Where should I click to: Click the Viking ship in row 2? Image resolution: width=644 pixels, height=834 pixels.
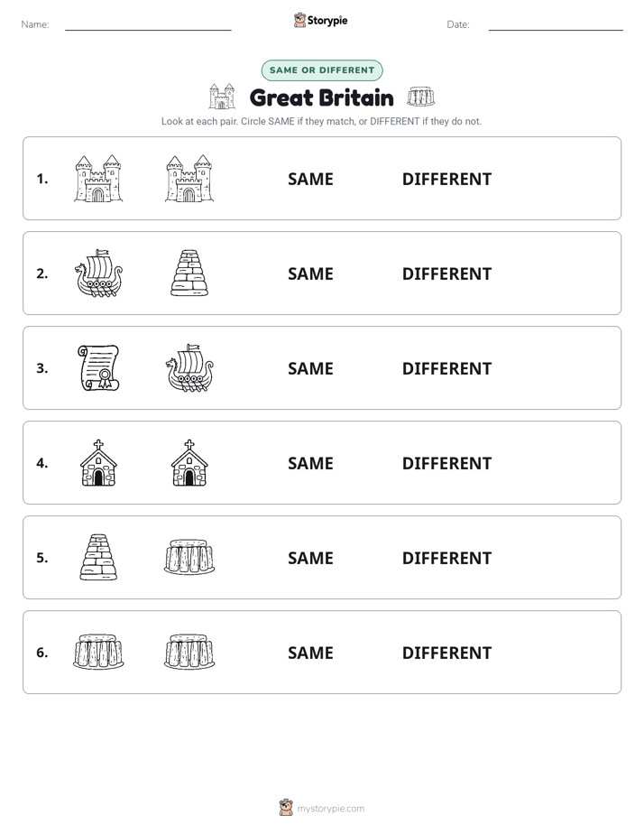(x=98, y=273)
